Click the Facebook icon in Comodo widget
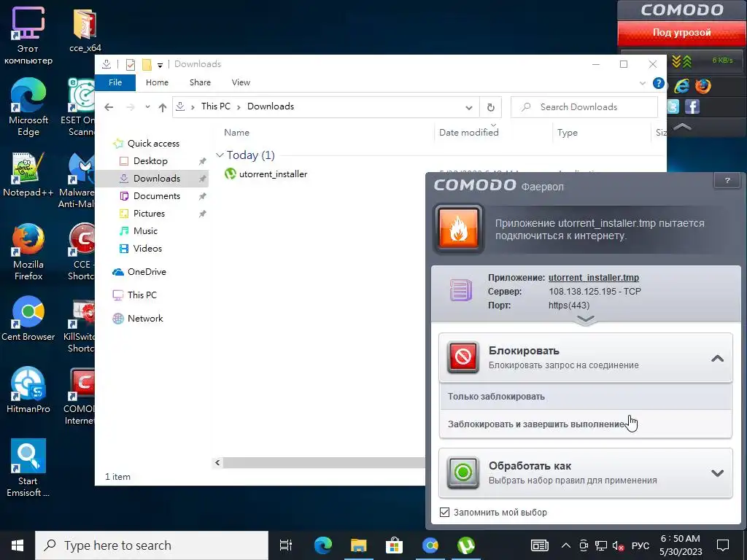Image resolution: width=747 pixels, height=560 pixels. tap(692, 106)
